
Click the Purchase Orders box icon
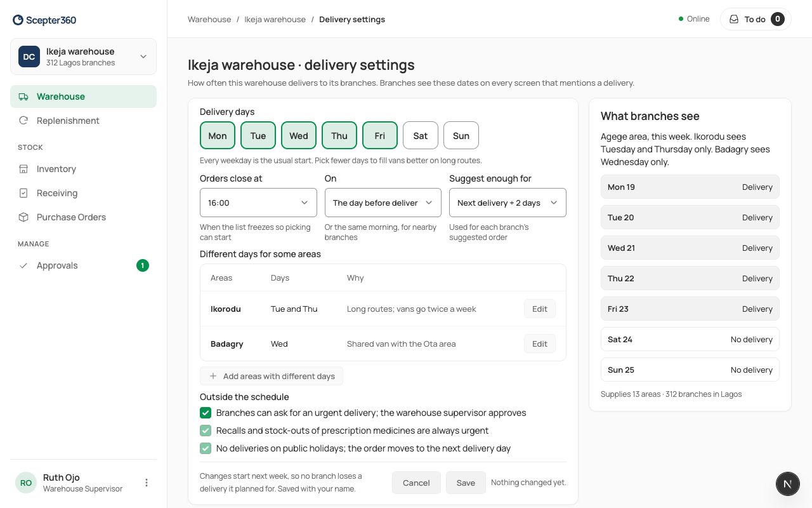click(x=23, y=217)
